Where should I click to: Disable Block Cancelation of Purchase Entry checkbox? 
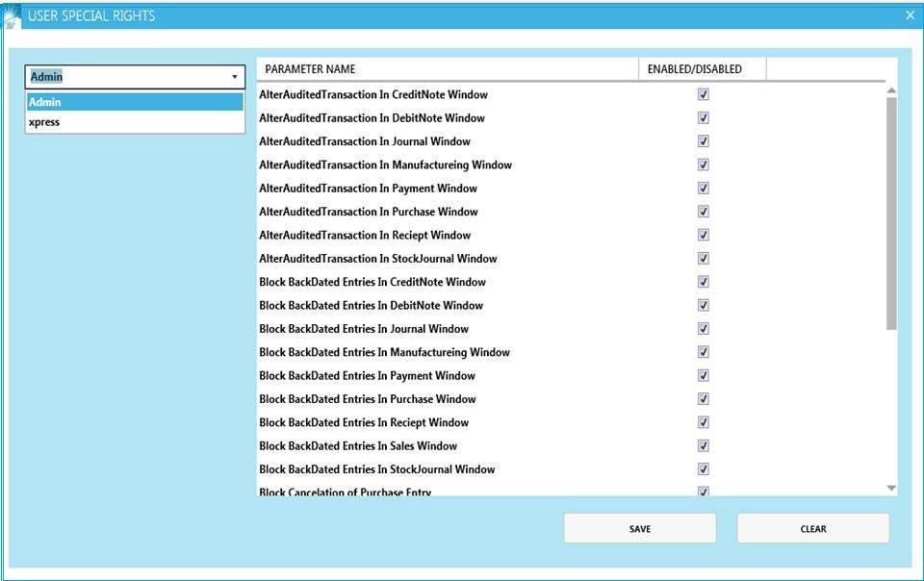703,491
